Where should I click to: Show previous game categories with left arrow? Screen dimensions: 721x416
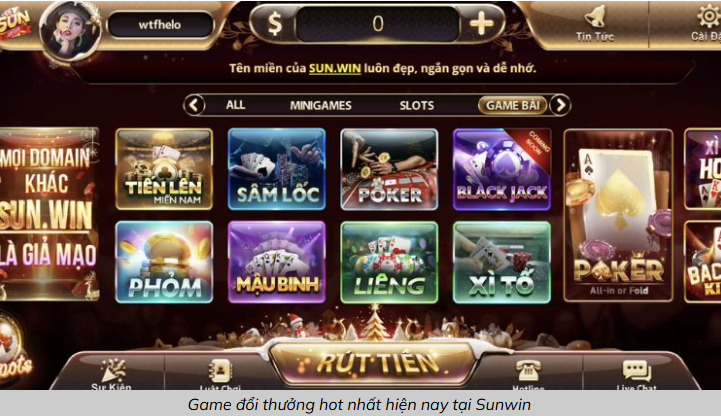pyautogui.click(x=194, y=105)
